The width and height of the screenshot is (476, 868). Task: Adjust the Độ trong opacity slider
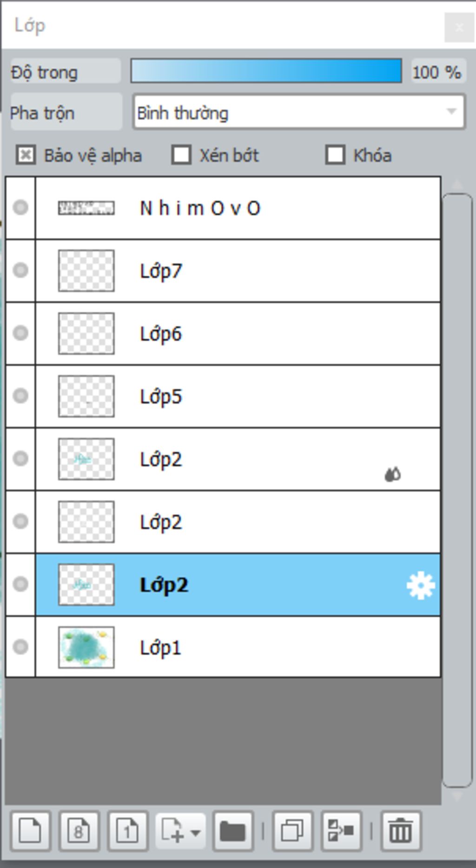click(x=266, y=71)
